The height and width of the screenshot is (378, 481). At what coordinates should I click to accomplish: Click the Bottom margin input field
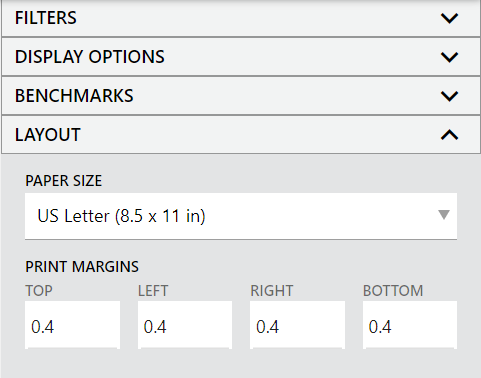410,325
